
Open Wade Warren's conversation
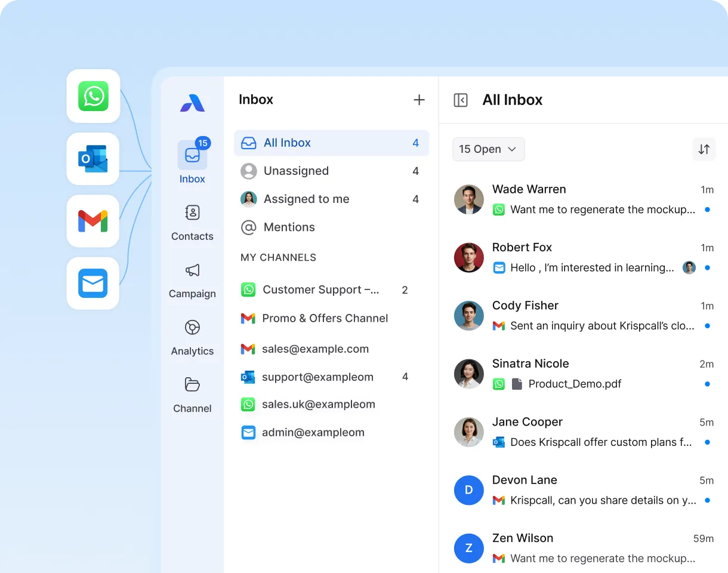(x=584, y=199)
